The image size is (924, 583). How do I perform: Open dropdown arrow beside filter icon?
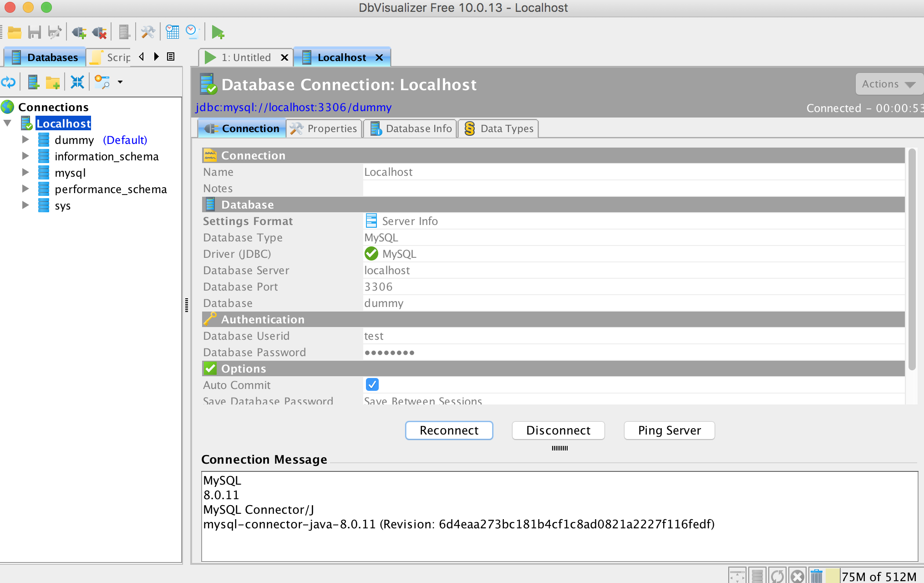[x=120, y=82]
